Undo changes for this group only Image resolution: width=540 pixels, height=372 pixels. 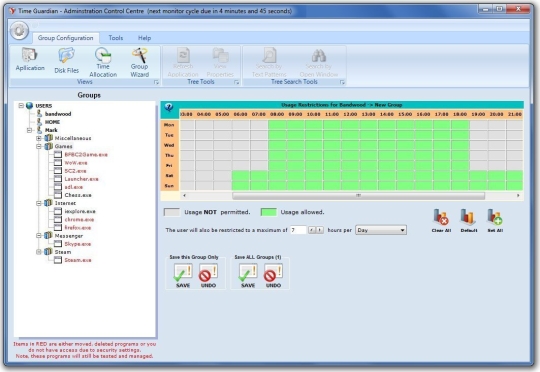pos(208,276)
